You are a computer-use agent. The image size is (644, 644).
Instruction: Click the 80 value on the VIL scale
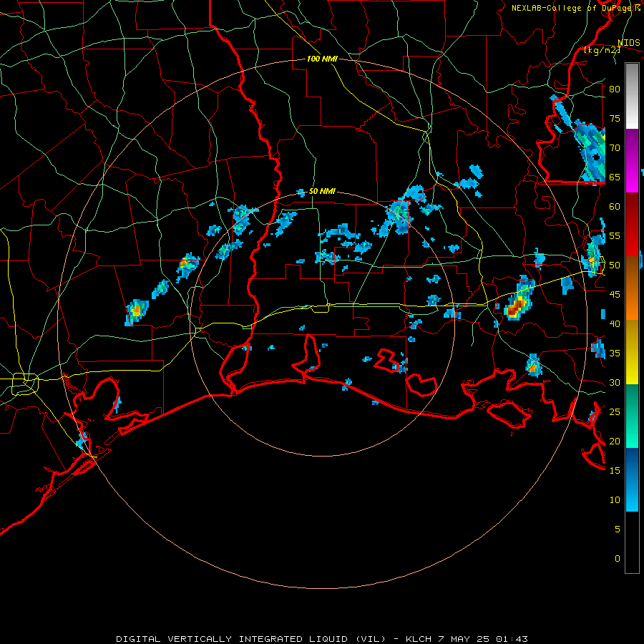(615, 89)
